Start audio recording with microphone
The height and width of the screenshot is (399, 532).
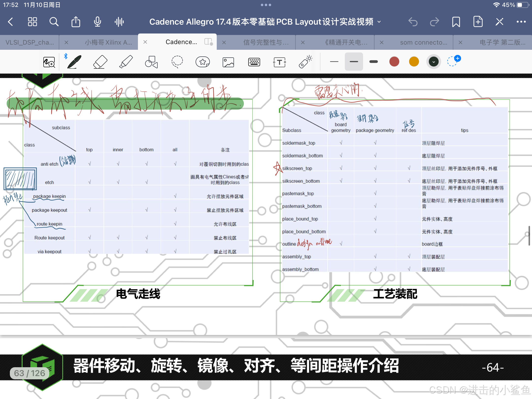coord(98,22)
